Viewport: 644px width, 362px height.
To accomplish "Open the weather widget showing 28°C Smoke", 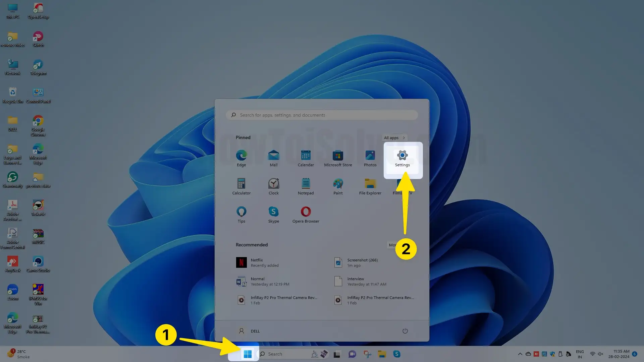I will (18, 354).
